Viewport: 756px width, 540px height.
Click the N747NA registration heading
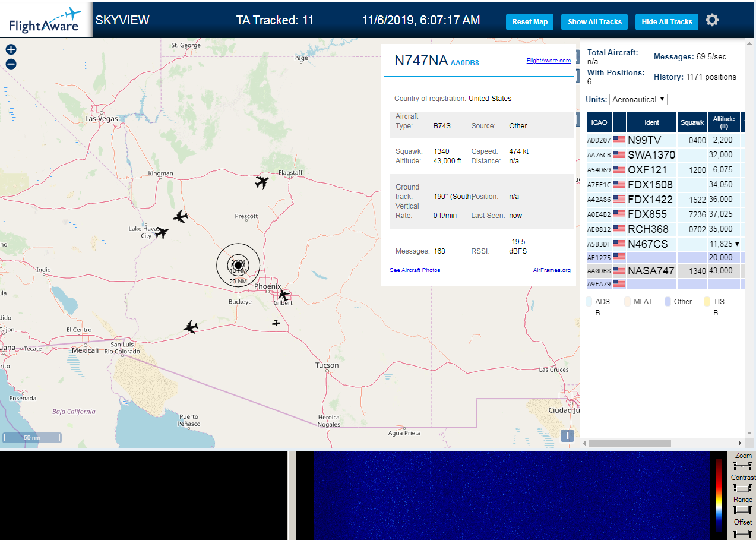click(421, 61)
